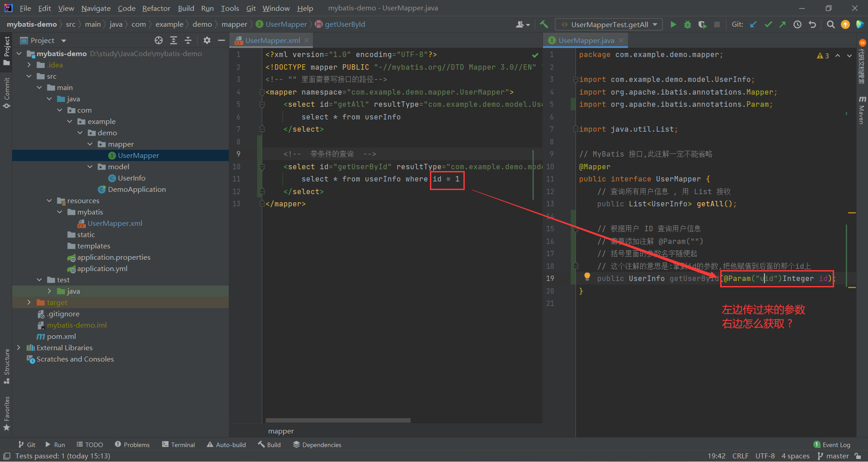Click the warnings count indicator

pos(823,56)
